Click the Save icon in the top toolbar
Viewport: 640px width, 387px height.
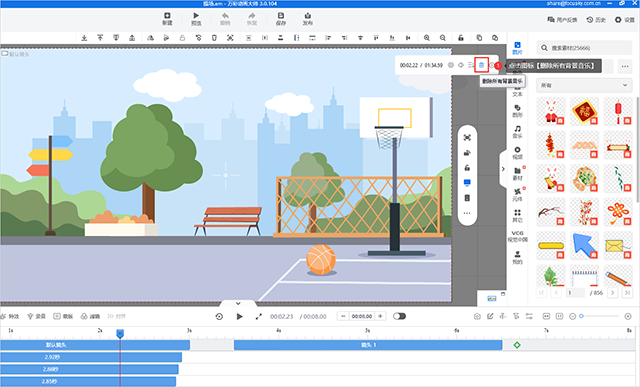(x=281, y=19)
